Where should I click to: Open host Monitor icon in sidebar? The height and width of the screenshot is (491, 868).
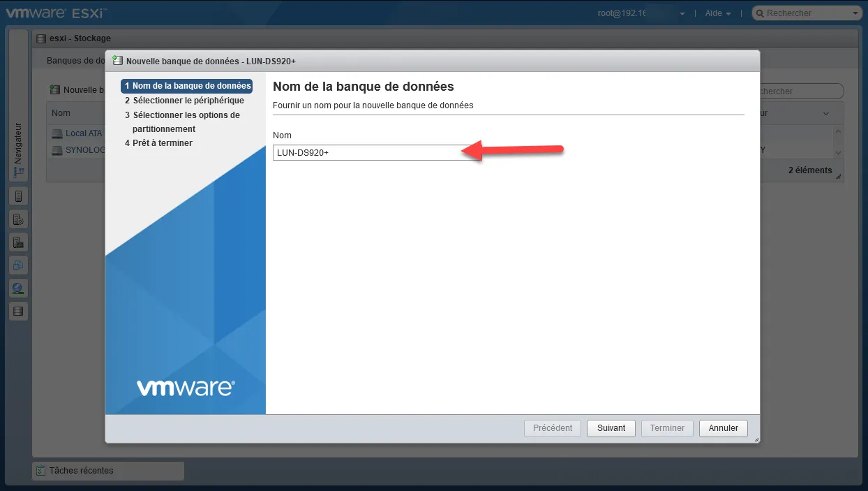(x=19, y=242)
